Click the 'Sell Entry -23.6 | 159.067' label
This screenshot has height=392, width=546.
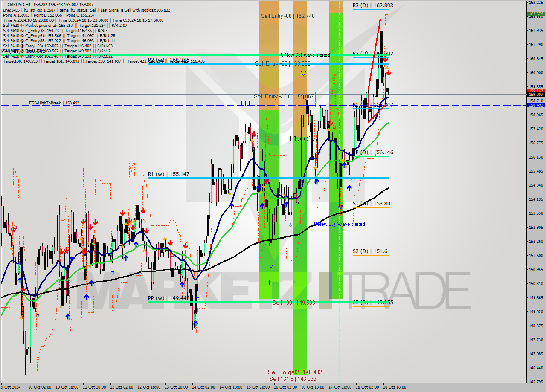284,97
